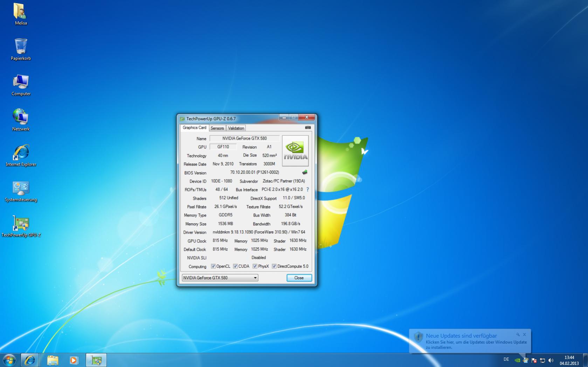Click the Bus Interface value PCI-E 2.0 x16
The width and height of the screenshot is (588, 367).
pos(282,190)
